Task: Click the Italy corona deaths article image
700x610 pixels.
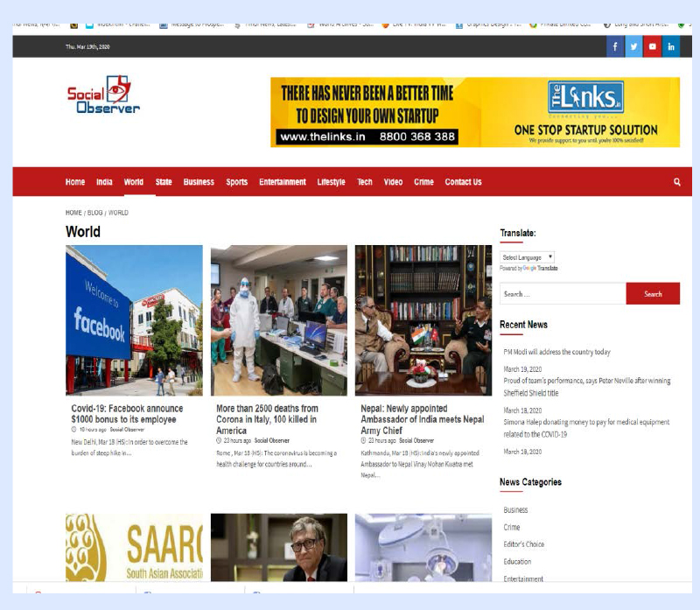Action: [x=278, y=320]
